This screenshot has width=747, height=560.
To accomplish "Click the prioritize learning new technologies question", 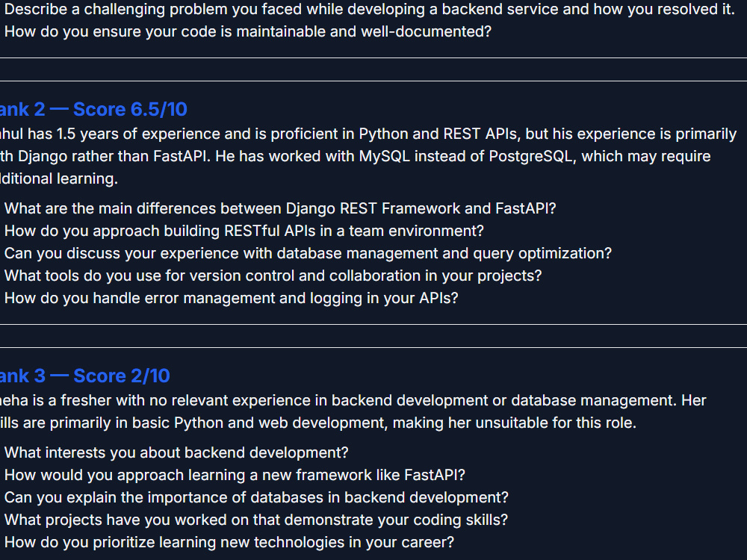I will [x=229, y=542].
